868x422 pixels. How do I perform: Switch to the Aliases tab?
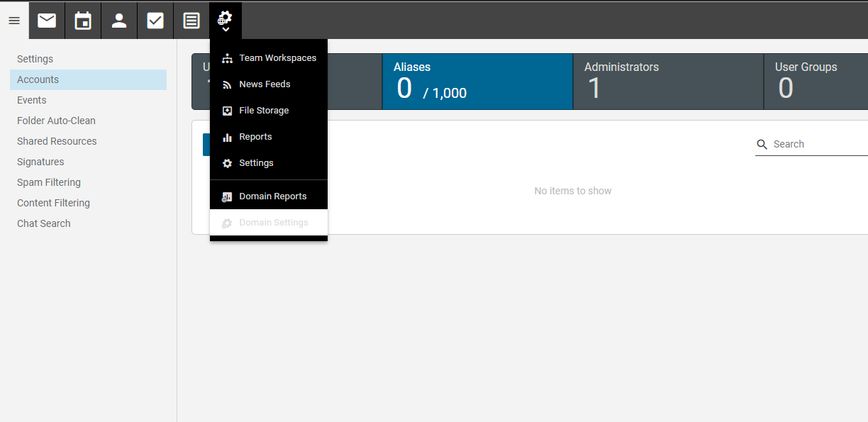click(x=477, y=82)
